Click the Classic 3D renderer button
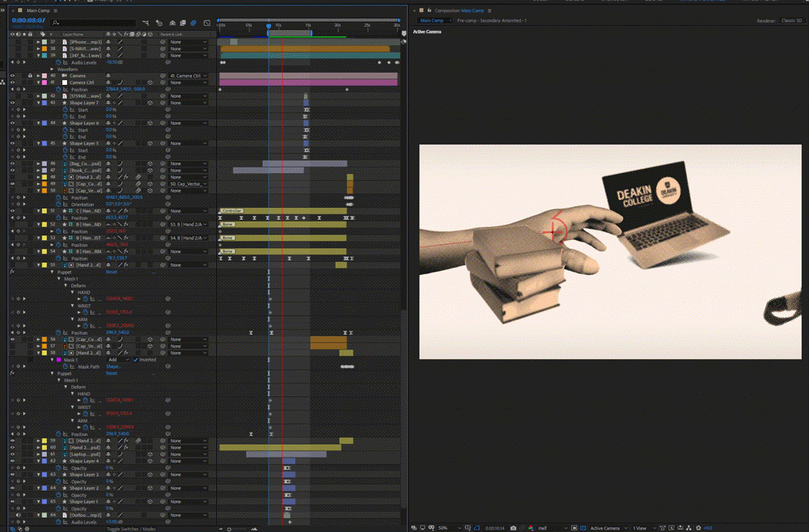The image size is (809, 532). coord(791,21)
